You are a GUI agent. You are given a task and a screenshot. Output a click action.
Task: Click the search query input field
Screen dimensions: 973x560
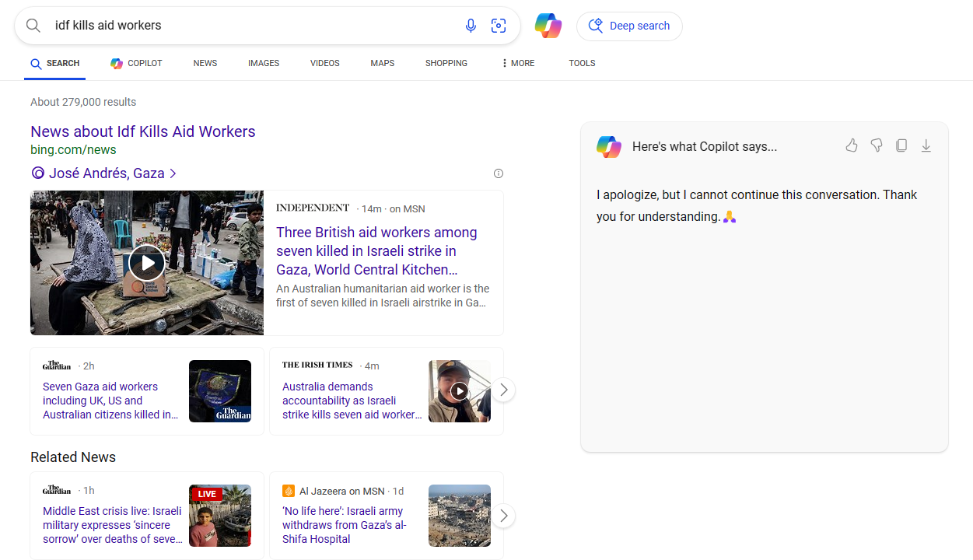click(249, 26)
